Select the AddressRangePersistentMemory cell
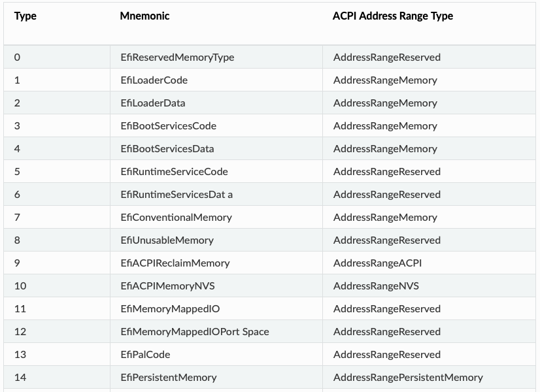Image resolution: width=540 pixels, height=392 pixels. tap(408, 378)
